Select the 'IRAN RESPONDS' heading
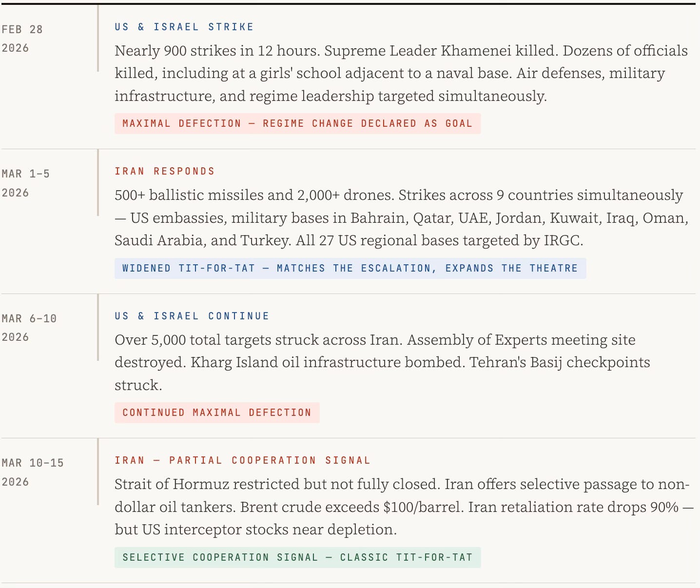700x588 pixels. [x=165, y=171]
